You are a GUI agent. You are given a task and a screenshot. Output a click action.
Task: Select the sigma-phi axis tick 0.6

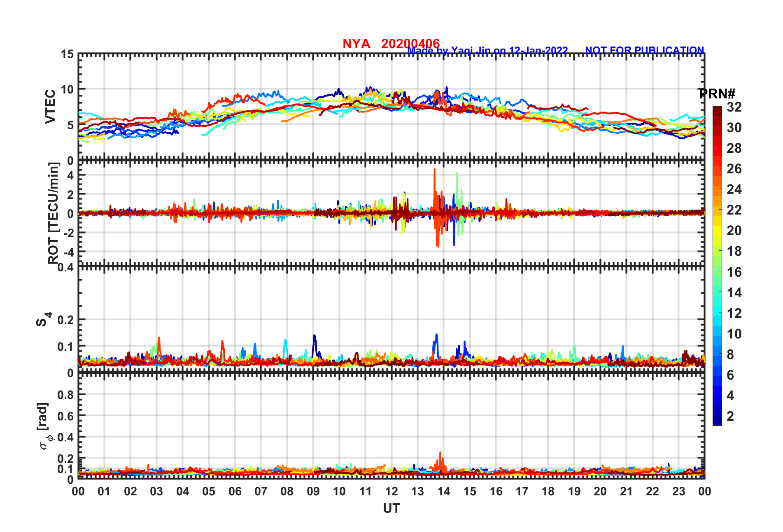66,416
